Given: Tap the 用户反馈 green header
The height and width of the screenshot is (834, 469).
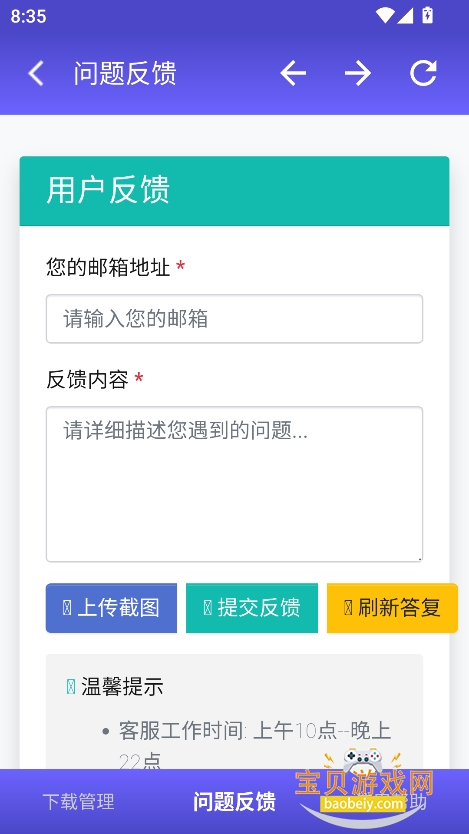Looking at the screenshot, I should 234,190.
